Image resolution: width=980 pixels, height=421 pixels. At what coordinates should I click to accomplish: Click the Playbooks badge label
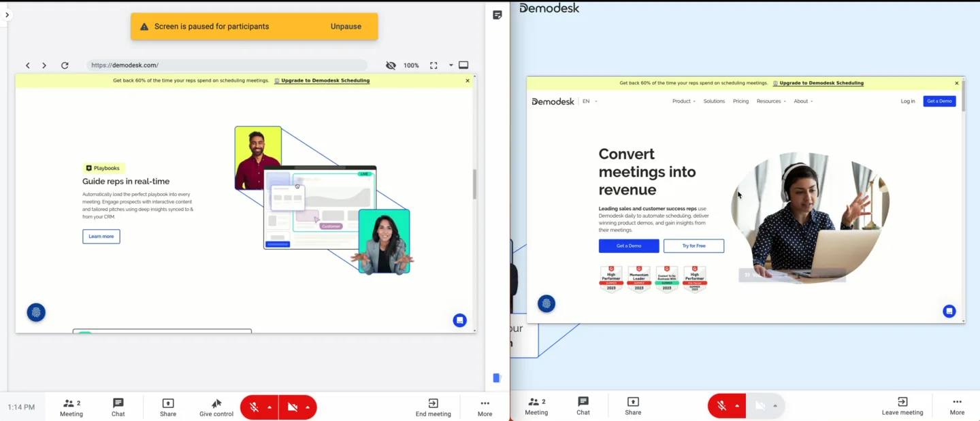pos(104,168)
